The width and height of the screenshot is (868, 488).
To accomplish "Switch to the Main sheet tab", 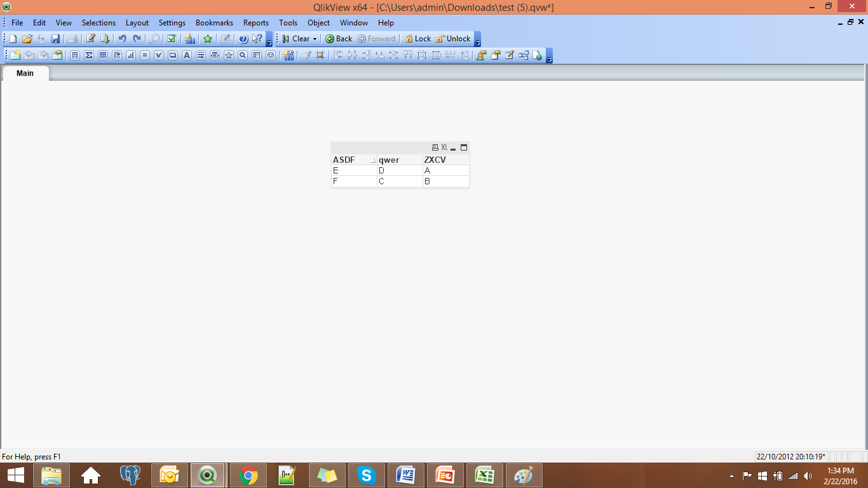I will pos(25,73).
